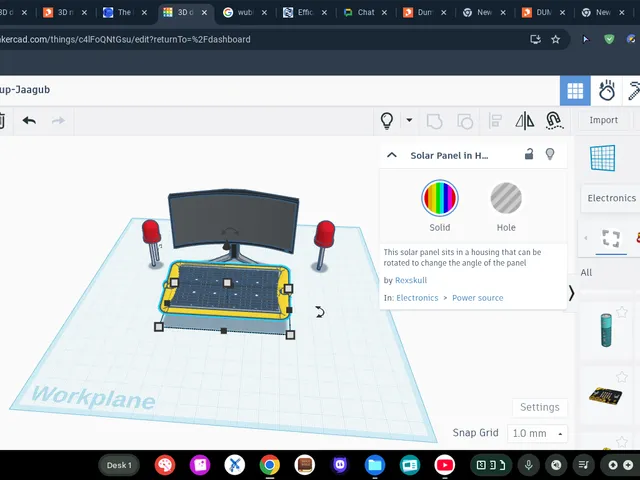Switch to the 3D design grid view
This screenshot has height=480, width=640.
[x=575, y=91]
